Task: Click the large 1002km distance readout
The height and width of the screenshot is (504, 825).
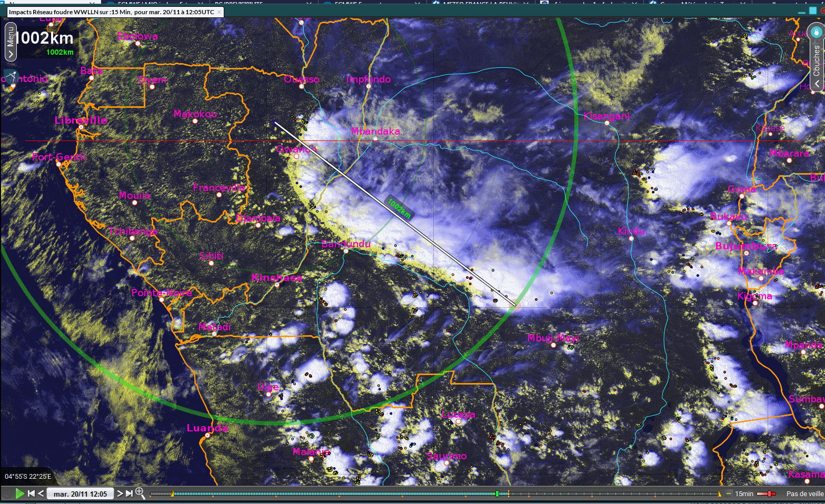Action: tap(44, 38)
